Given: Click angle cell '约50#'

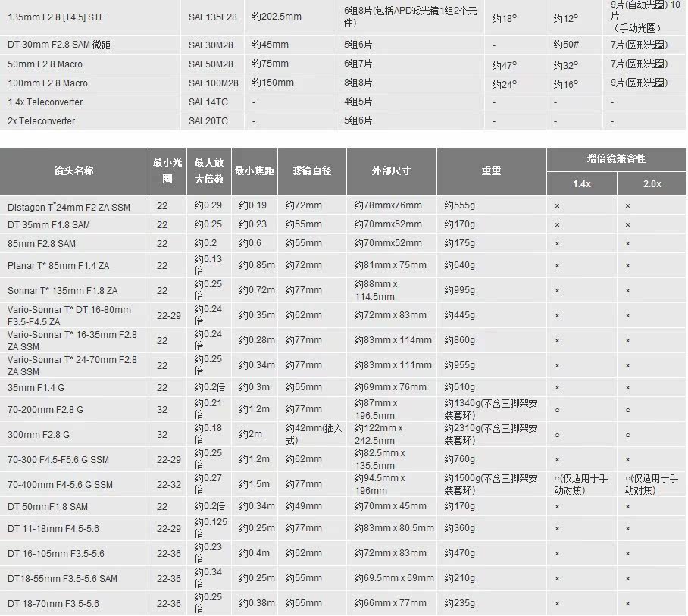Looking at the screenshot, I should pos(566,45).
